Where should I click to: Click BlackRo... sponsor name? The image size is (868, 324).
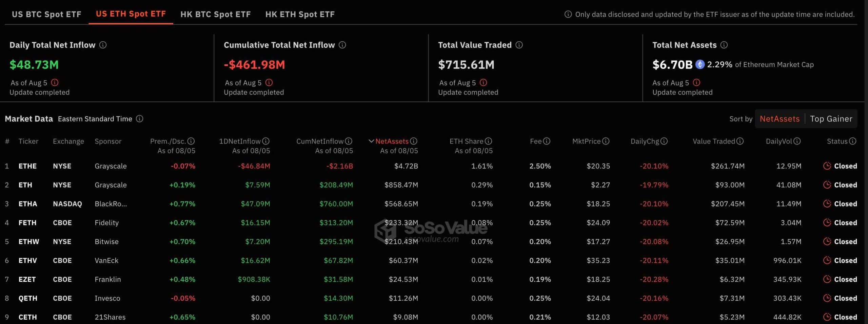click(111, 204)
